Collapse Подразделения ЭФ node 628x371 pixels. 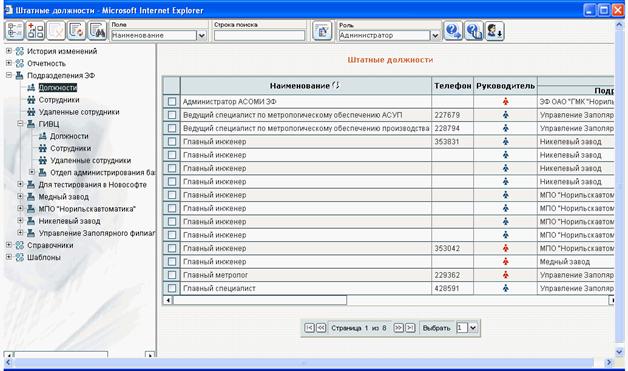click(9, 75)
